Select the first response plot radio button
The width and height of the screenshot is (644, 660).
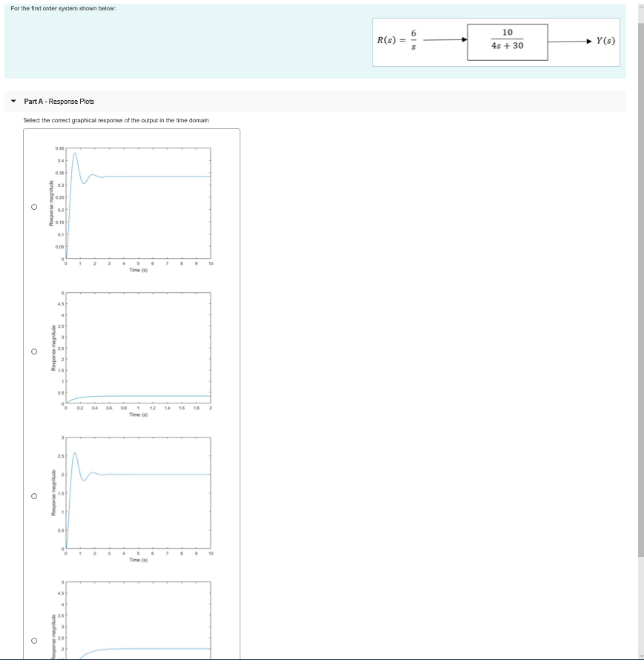34,205
